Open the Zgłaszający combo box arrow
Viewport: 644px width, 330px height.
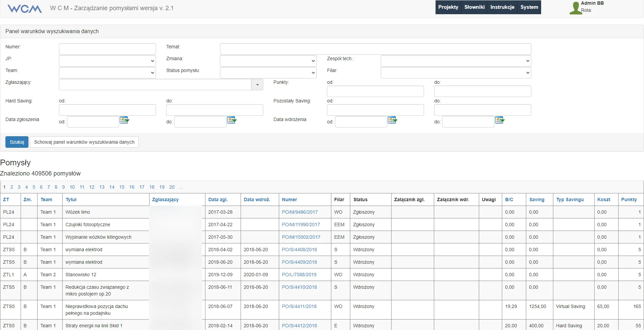point(257,85)
